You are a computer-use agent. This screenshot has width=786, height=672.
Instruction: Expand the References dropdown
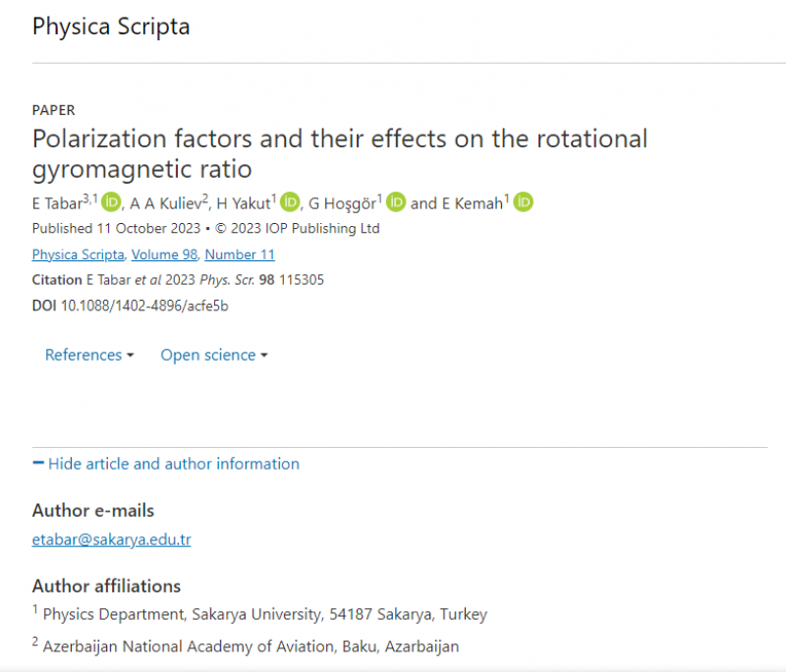coord(89,355)
